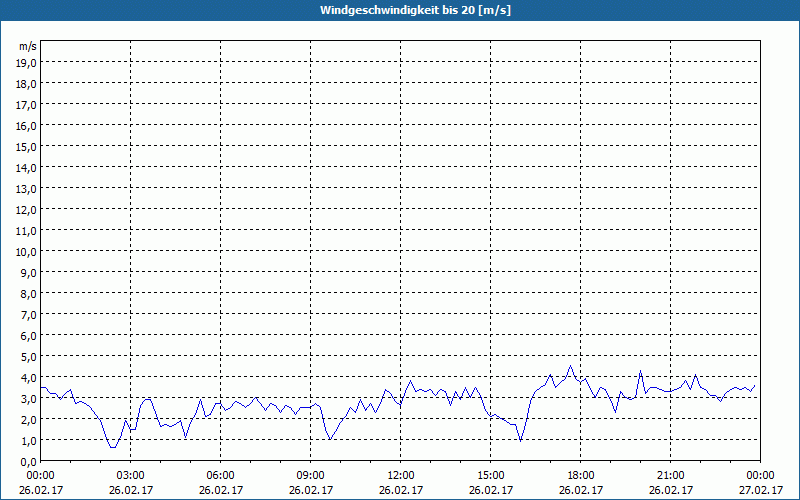The image size is (800, 500).
Task: Click the lowest dip before 03:00
Action: [x=113, y=447]
